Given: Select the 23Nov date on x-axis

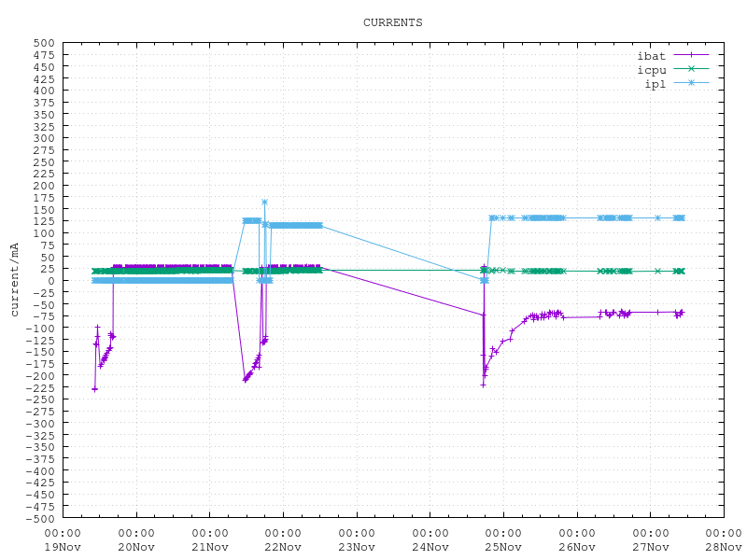Looking at the screenshot, I should click(x=357, y=547).
